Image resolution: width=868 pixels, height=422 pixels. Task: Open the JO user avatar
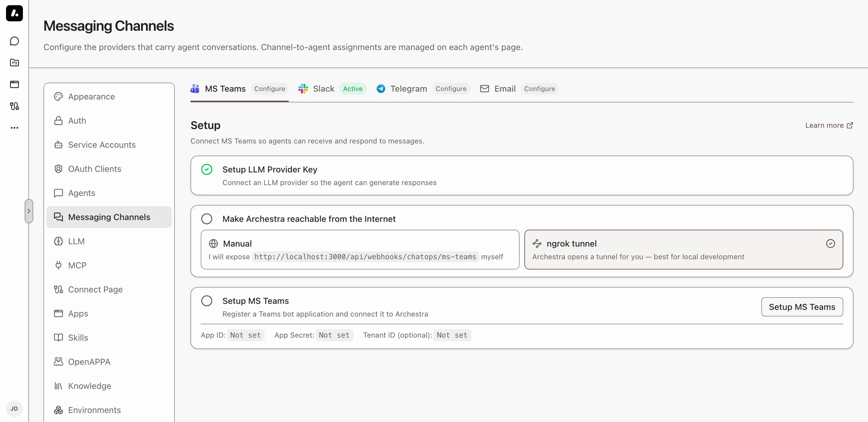[x=14, y=408]
